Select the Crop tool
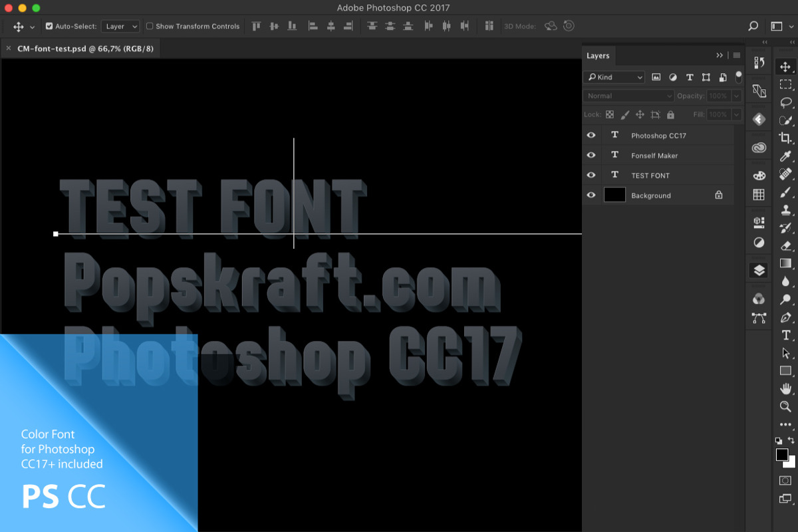This screenshot has height=532, width=798. click(x=785, y=138)
